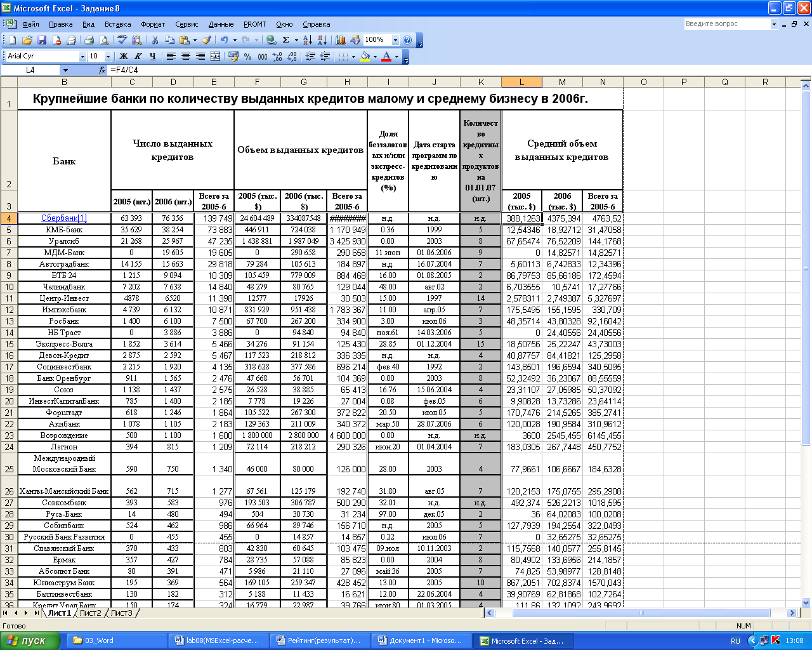This screenshot has width=812, height=650.
Task: Select the row 12 header
Action: click(x=9, y=310)
